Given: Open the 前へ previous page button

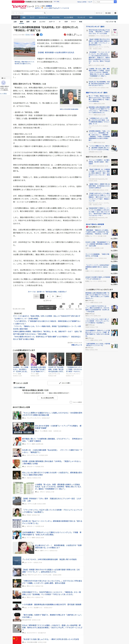Looking at the screenshot, I should tap(36, 296).
